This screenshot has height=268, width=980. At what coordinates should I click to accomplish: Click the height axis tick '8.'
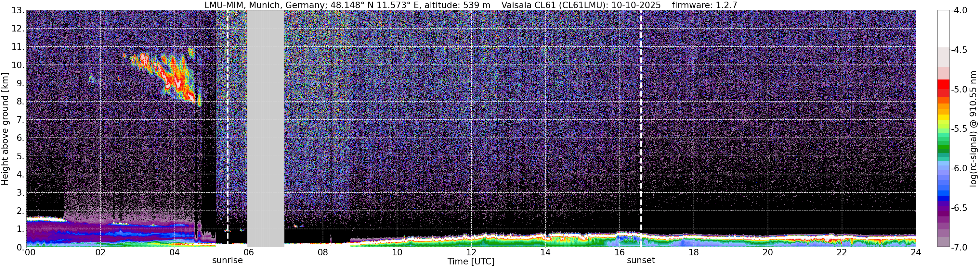pyautogui.click(x=20, y=101)
